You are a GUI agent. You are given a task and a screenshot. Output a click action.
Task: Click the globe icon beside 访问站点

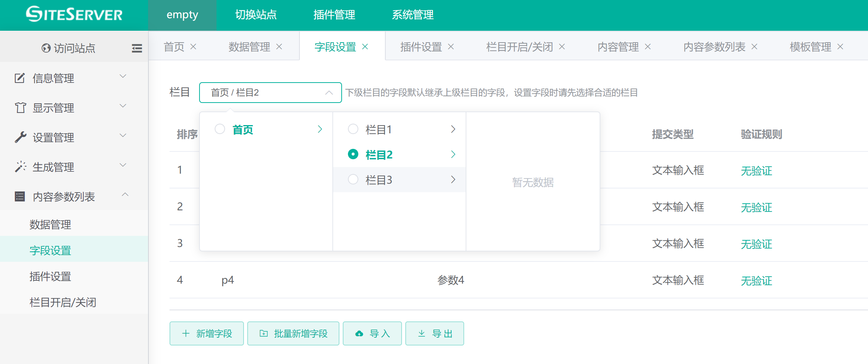(x=46, y=48)
